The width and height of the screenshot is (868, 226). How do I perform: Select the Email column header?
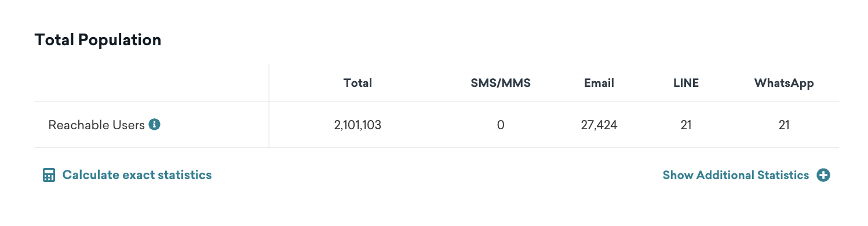click(x=599, y=83)
